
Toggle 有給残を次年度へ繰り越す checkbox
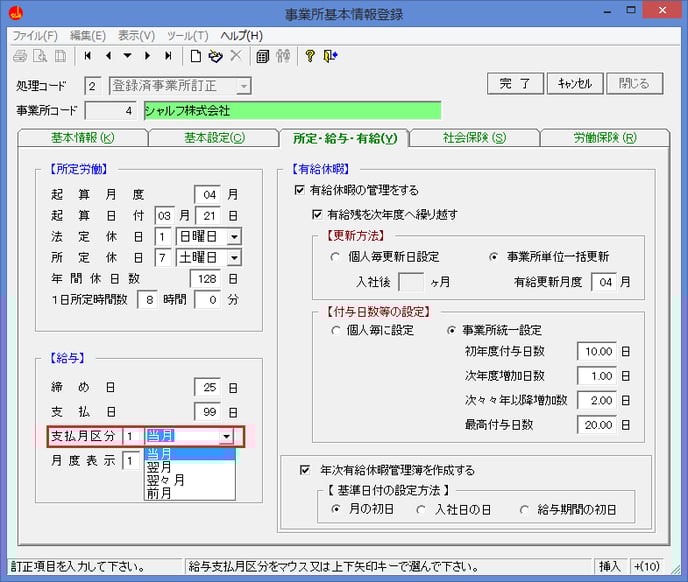point(317,215)
